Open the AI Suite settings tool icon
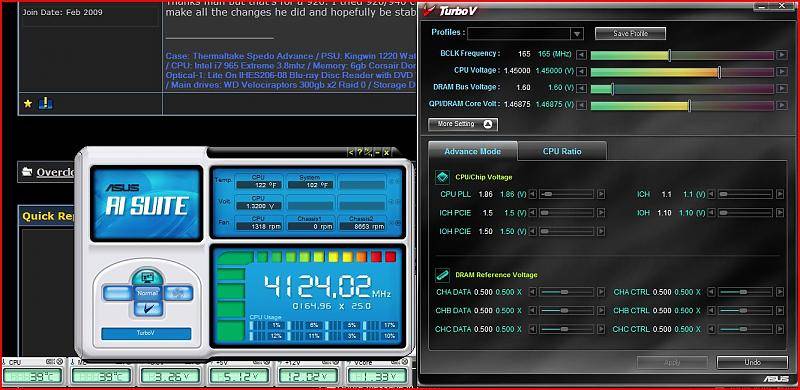The width and height of the screenshot is (800, 390). point(367,152)
